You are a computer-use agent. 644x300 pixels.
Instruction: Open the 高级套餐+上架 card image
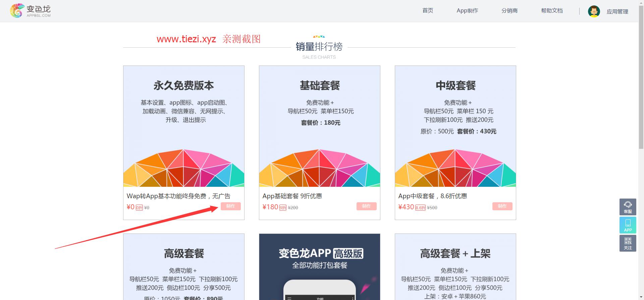(455, 267)
